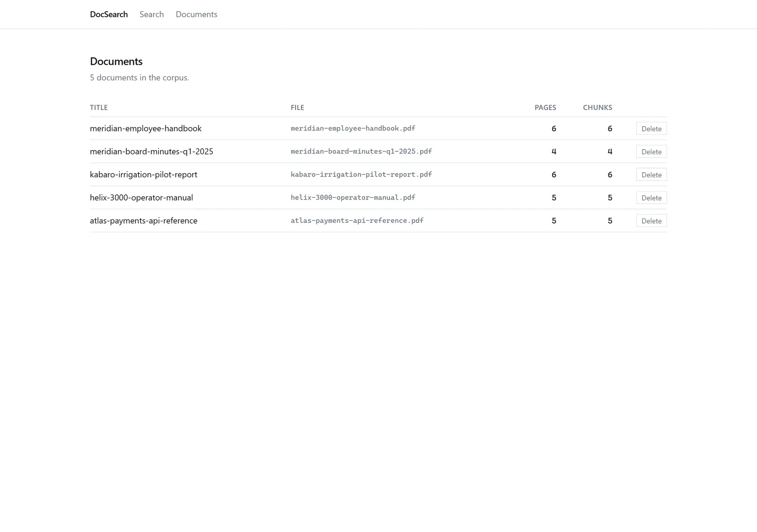Go to the Search nav item
The width and height of the screenshot is (757, 532).
point(151,14)
